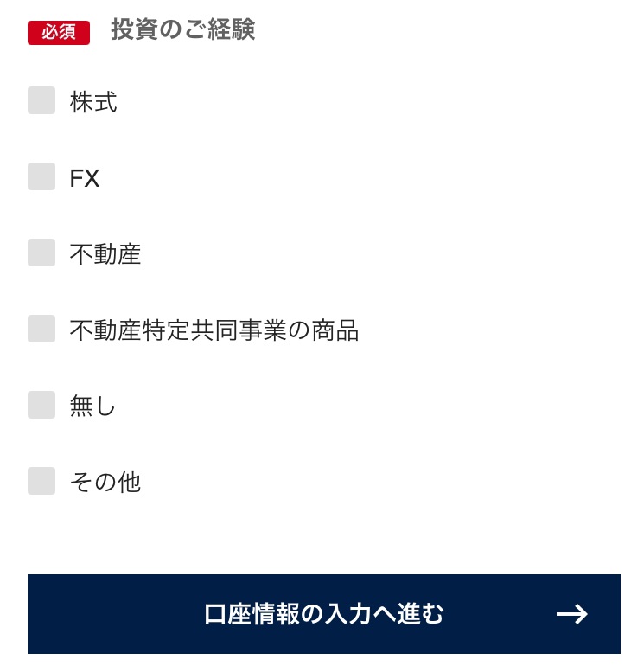Screen dimensions: 631x672
Task: Select the 不動産特定共同事業の商品 checkbox
Action: pyautogui.click(x=41, y=329)
